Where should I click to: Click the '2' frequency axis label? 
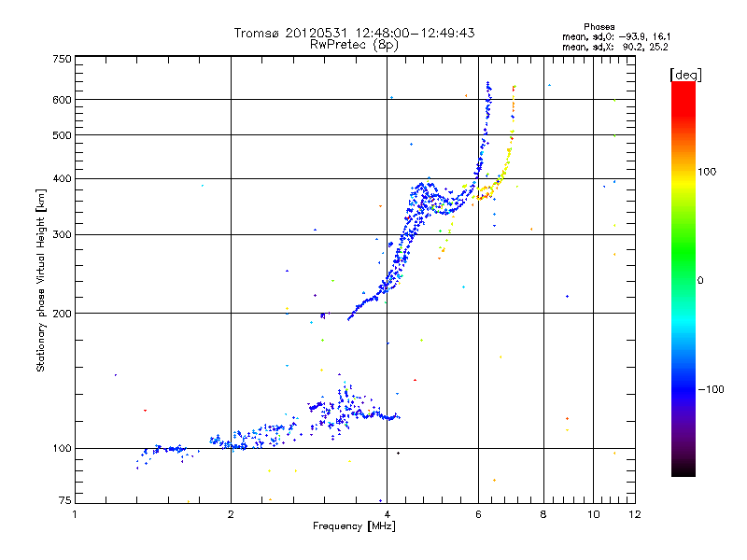click(231, 514)
